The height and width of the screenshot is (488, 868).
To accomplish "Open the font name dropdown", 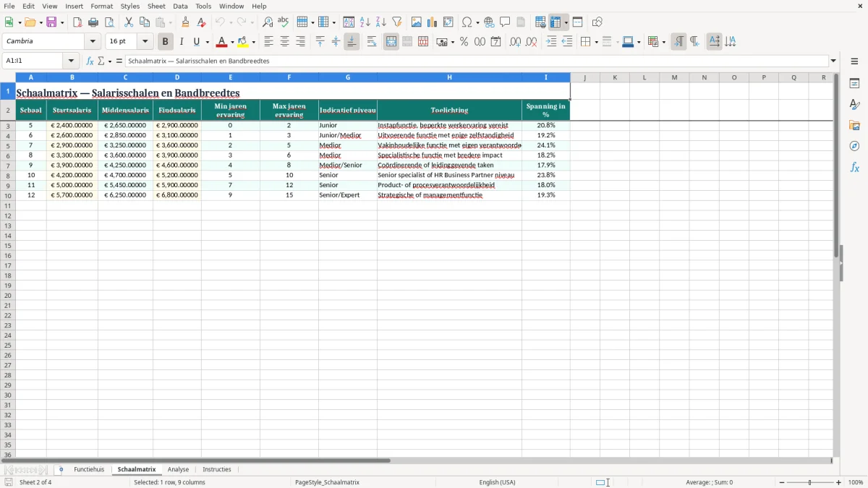I will pyautogui.click(x=93, y=42).
